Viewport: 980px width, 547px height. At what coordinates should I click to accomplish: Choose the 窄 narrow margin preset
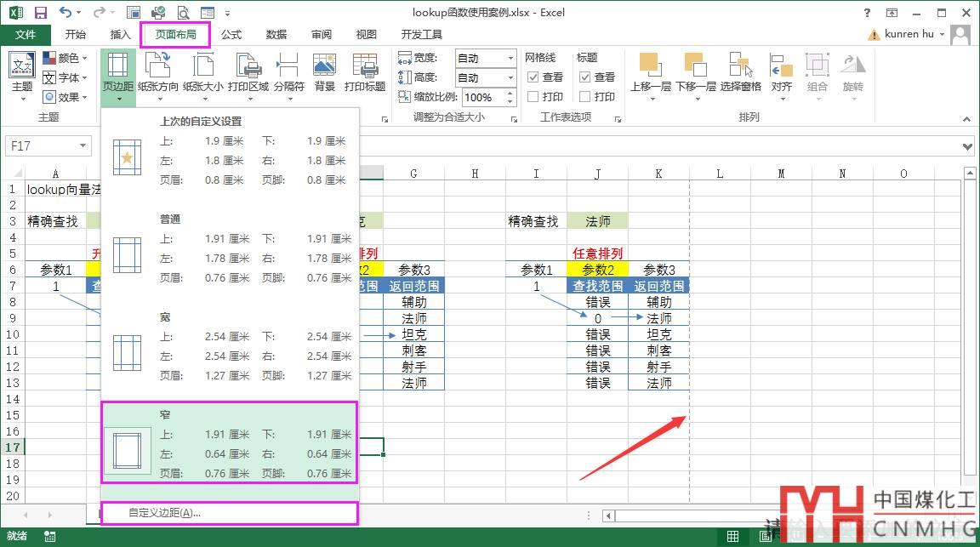(230, 443)
